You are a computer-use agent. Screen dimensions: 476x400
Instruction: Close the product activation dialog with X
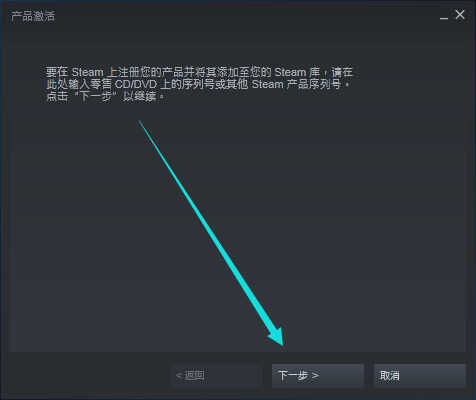460,15
